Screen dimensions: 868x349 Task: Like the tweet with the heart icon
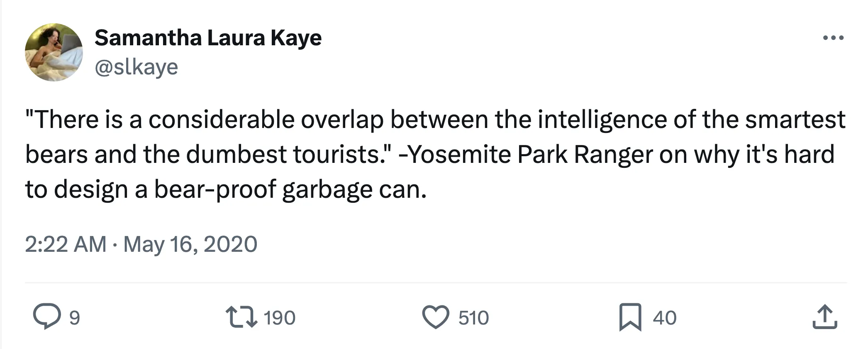tap(435, 317)
